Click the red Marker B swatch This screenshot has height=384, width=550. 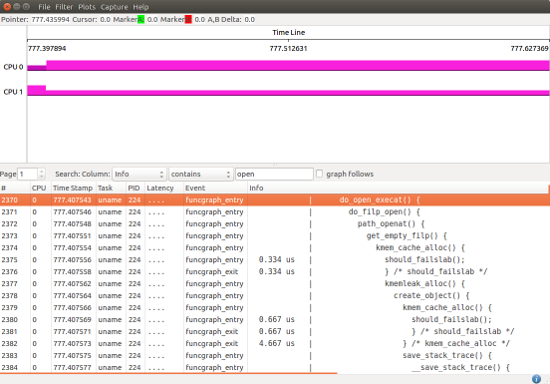(188, 20)
